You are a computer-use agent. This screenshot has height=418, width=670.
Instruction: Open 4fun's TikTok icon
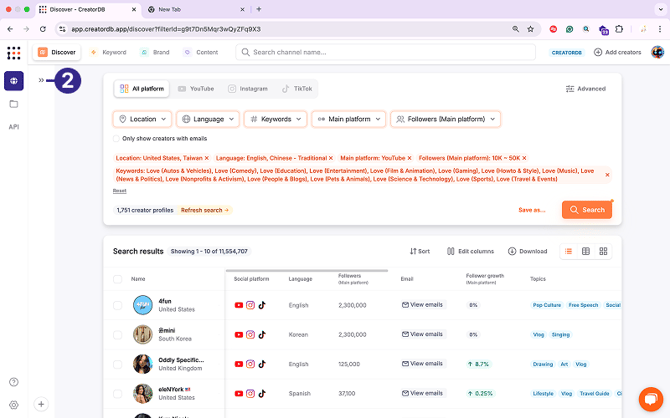click(x=262, y=305)
